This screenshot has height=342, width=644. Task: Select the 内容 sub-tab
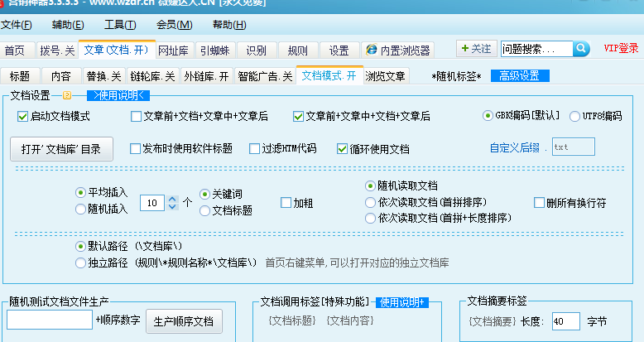(x=61, y=76)
